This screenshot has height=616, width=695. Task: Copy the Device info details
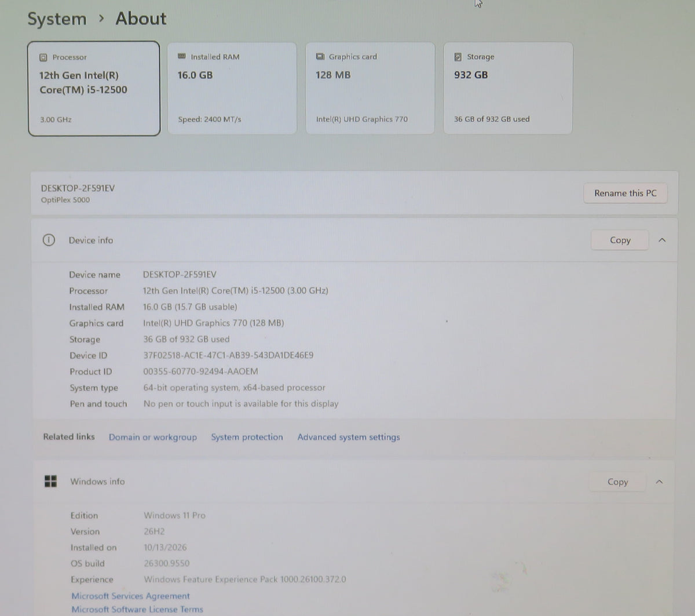[620, 240]
